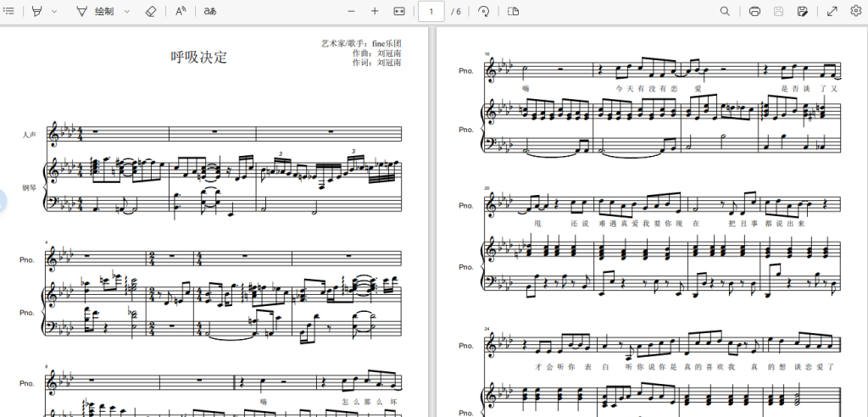The height and width of the screenshot is (417, 868).
Task: Click the save as icon
Action: click(x=803, y=11)
